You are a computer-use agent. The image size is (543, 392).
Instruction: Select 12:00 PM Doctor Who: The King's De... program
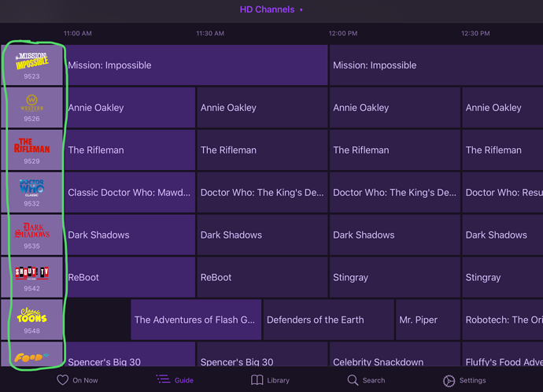tap(395, 193)
